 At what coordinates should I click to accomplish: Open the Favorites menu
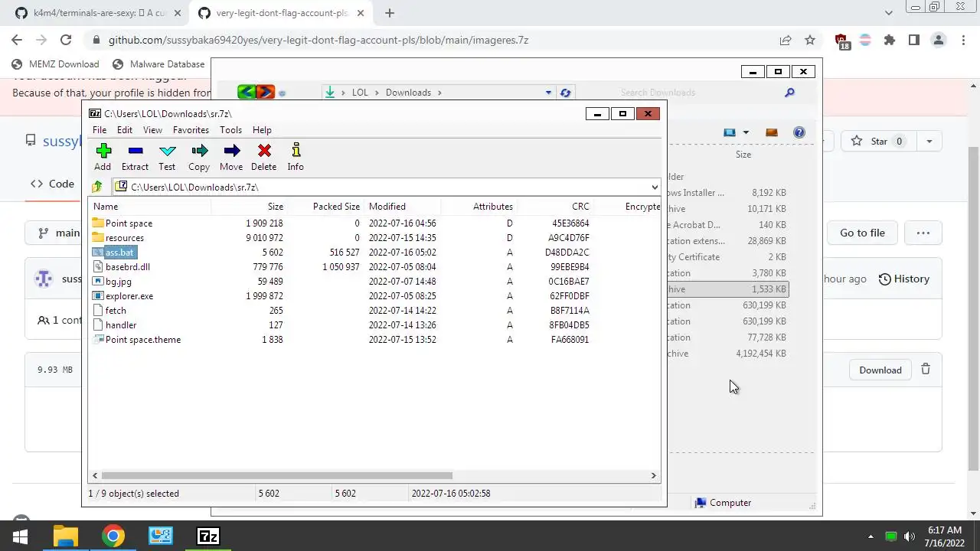point(191,130)
